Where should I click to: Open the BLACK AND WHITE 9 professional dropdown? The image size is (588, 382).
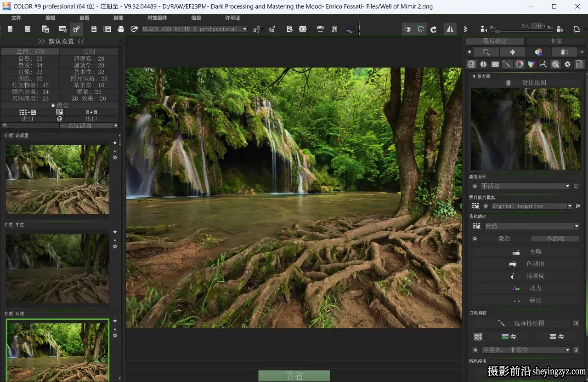click(194, 29)
